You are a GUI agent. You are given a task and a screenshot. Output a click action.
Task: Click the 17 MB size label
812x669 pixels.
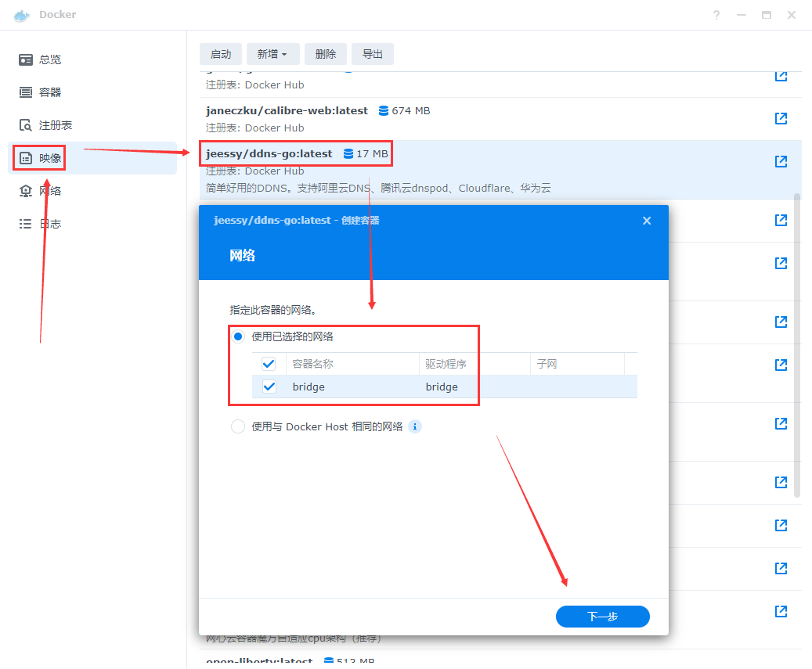[373, 153]
